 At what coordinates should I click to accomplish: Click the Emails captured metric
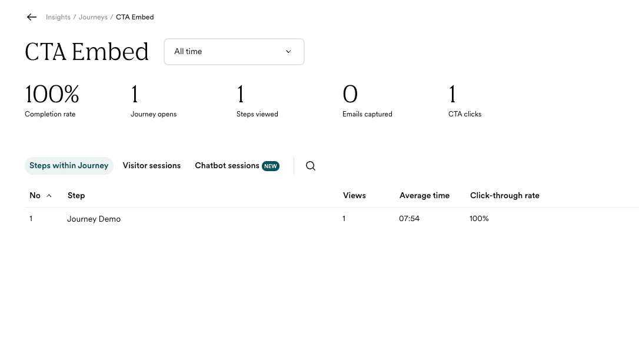[x=367, y=100]
